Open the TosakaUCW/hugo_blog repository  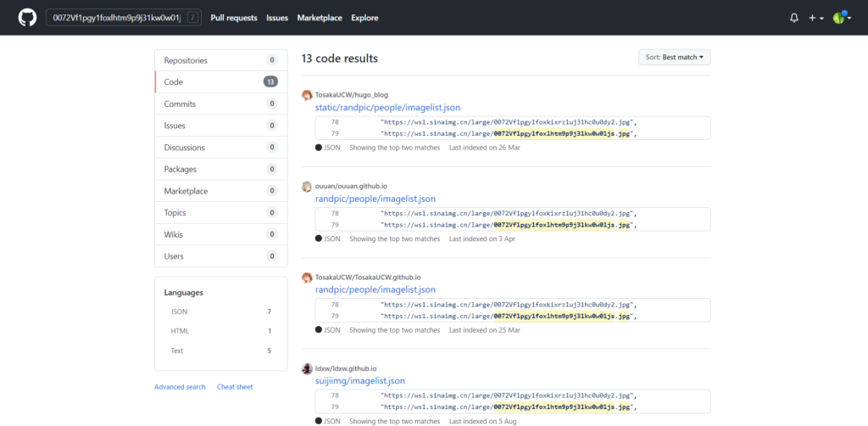[352, 95]
